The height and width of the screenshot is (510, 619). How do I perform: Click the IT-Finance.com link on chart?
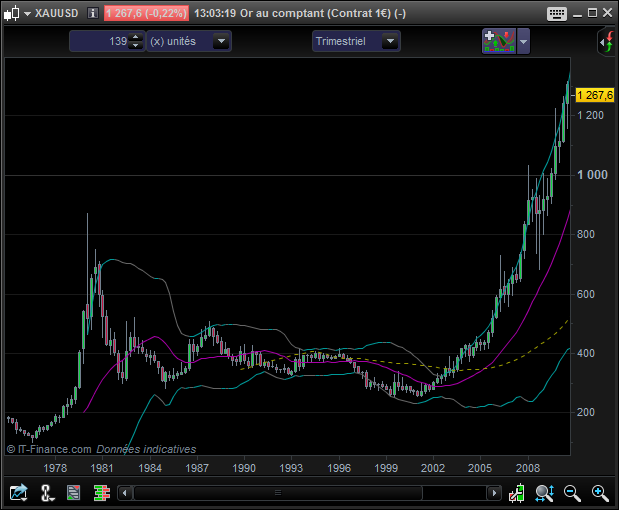tap(54, 450)
